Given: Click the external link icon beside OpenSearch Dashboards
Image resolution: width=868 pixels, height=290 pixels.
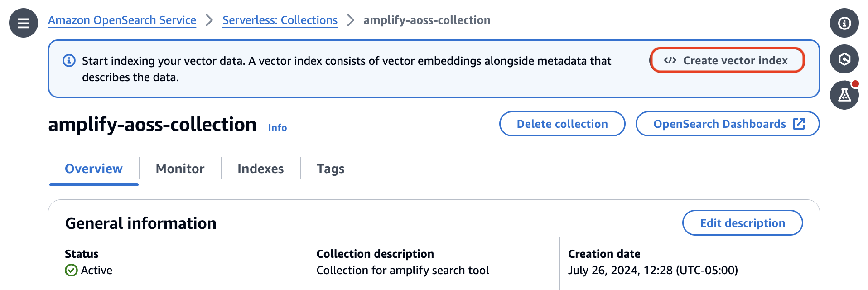Looking at the screenshot, I should pos(799,123).
